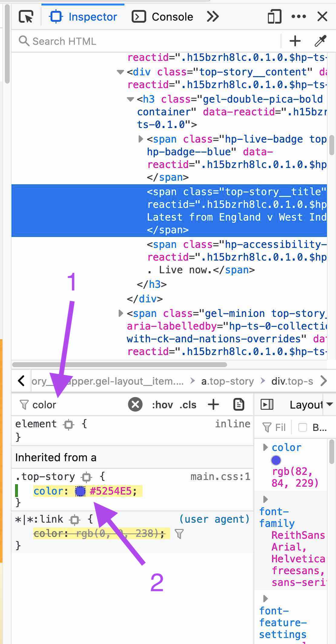Toggle the .cls class panel
This screenshot has height=644, width=336.
(x=188, y=404)
